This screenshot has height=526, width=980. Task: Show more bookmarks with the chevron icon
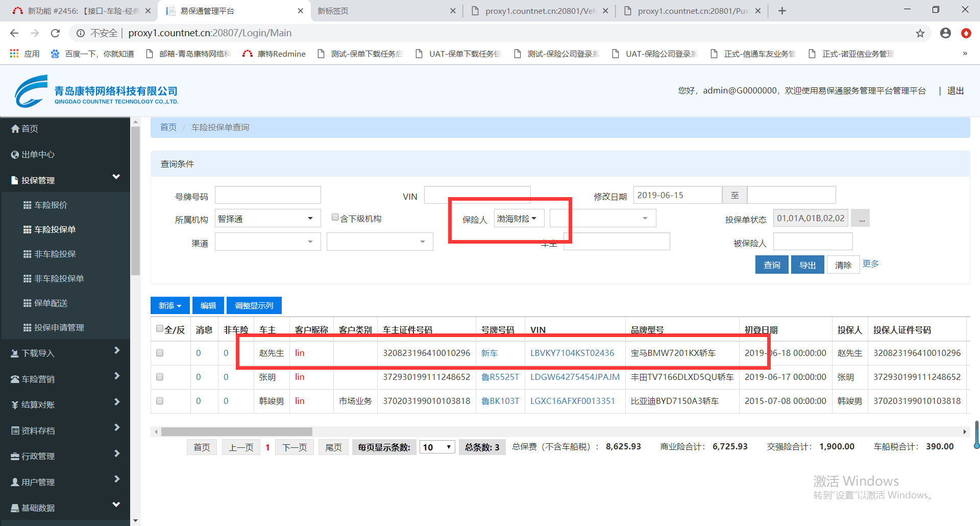(965, 54)
